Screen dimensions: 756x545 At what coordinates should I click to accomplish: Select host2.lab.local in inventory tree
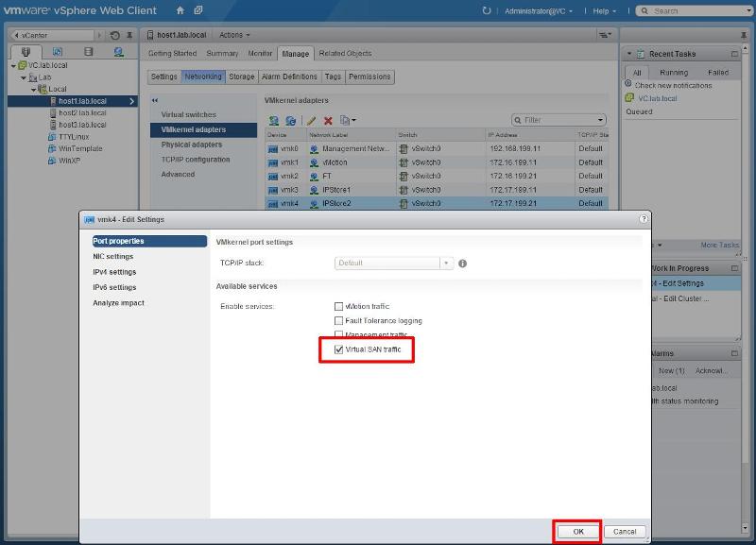click(82, 112)
